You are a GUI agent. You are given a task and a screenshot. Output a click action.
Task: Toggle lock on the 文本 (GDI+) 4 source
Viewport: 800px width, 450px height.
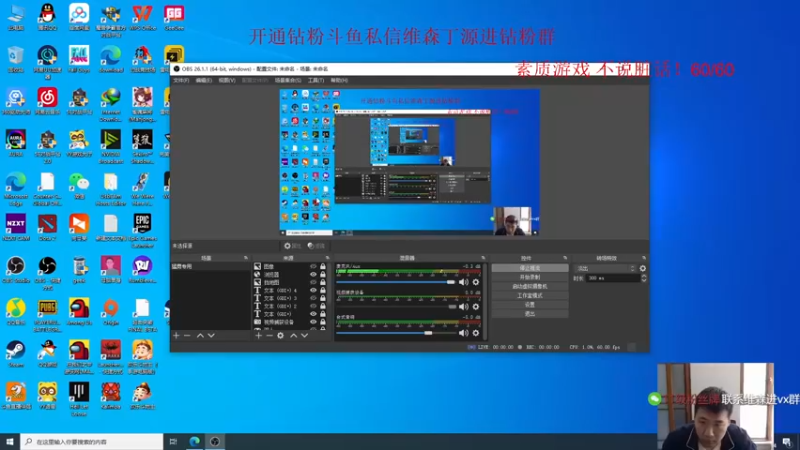(323, 290)
